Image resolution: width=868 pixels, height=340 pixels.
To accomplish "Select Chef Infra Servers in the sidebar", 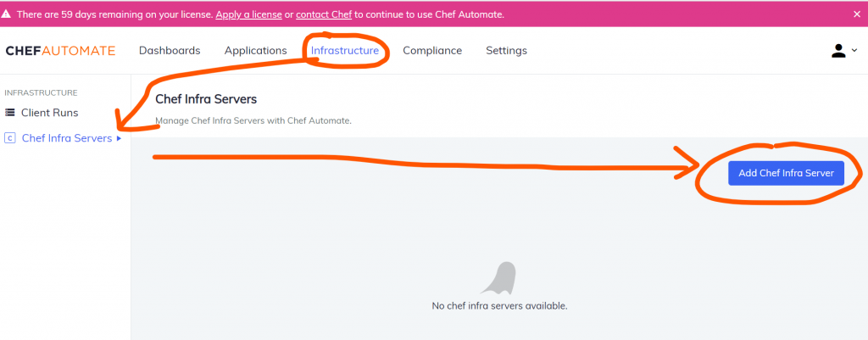I will [66, 138].
